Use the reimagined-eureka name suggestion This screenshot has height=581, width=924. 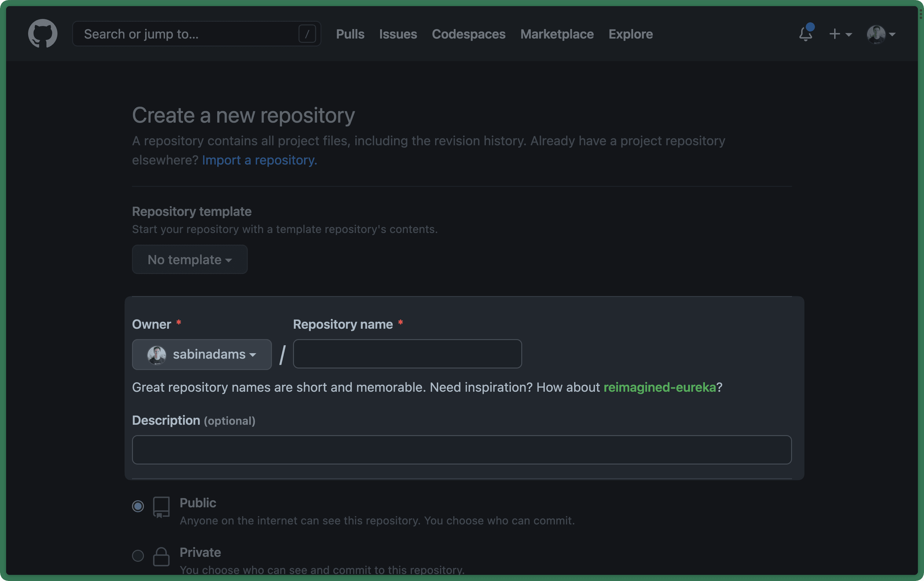660,387
